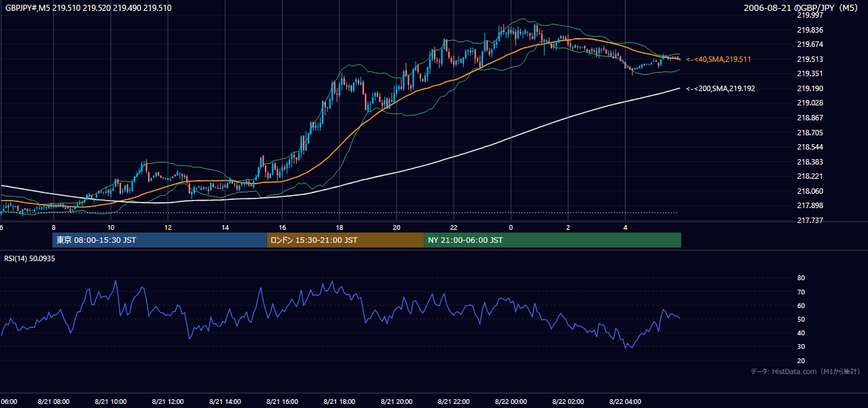Click RSI axis level 20

click(801, 361)
